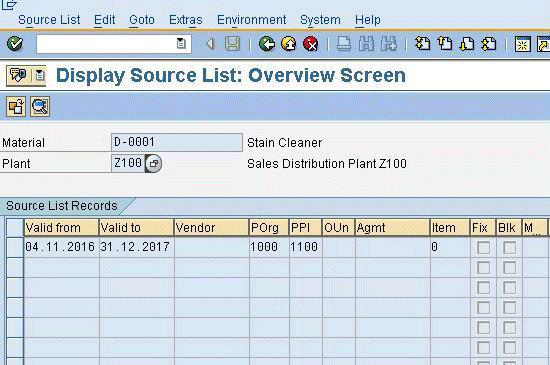550x365 pixels.
Task: Click the Item cell showing 0
Action: tap(450, 247)
